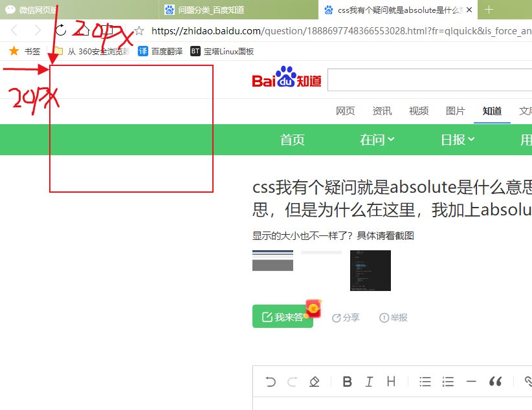Click the 举报 report link
Image resolution: width=532 pixels, height=410 pixels.
pos(393,316)
